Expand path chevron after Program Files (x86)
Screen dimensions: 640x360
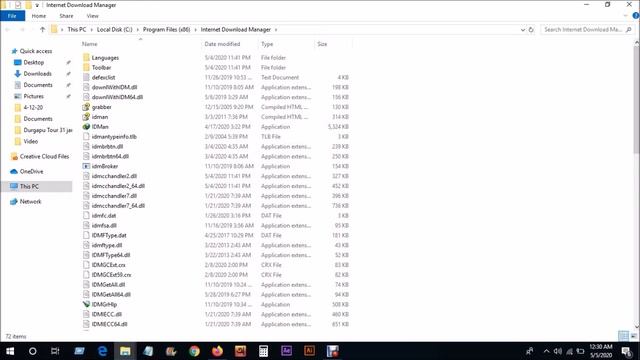196,29
